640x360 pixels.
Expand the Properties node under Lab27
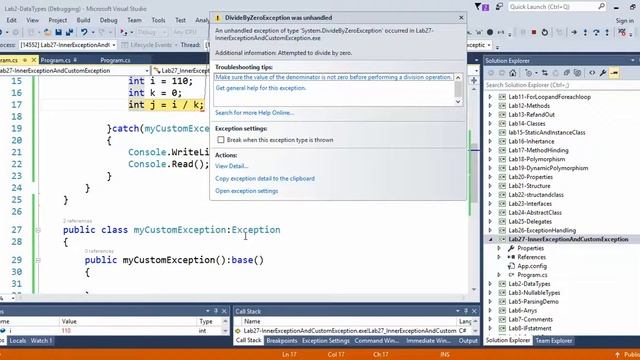coord(499,248)
